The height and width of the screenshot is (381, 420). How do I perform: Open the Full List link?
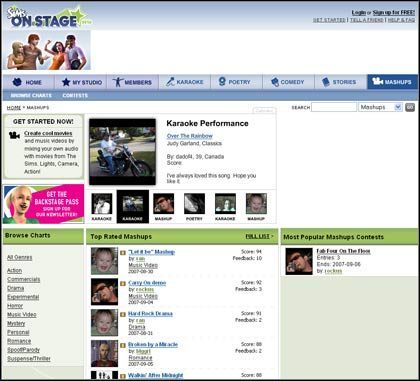pyautogui.click(x=259, y=236)
